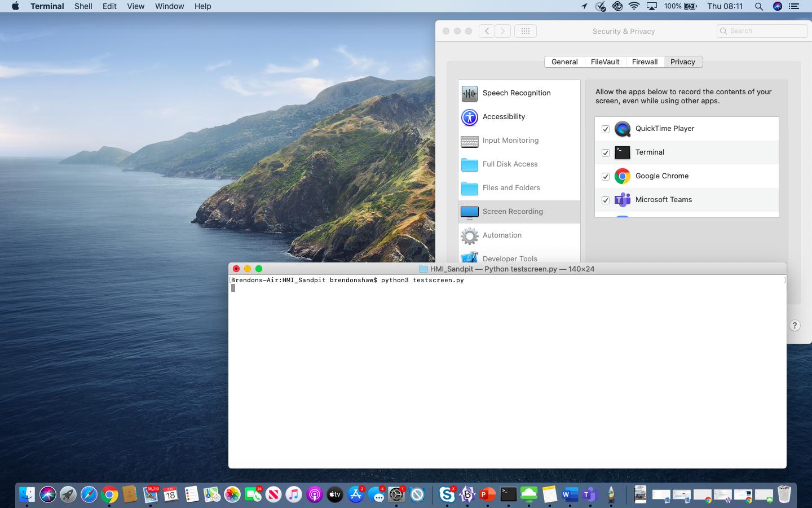Image resolution: width=812 pixels, height=508 pixels.
Task: Select Input Monitoring in privacy list
Action: coord(519,141)
